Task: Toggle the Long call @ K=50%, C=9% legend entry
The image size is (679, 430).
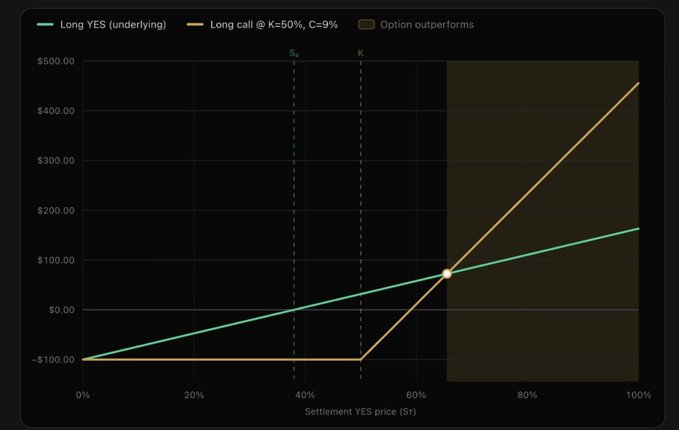Action: (262, 25)
